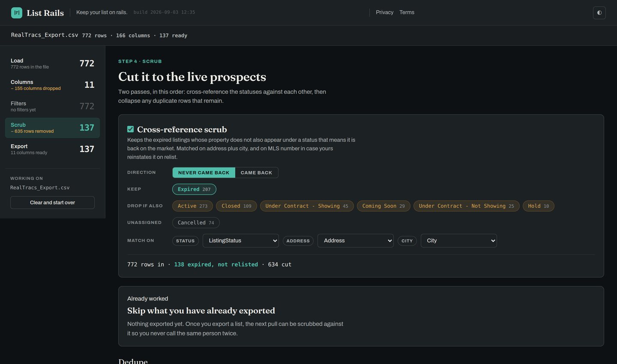The image size is (617, 364).
Task: Open the Privacy link
Action: pyautogui.click(x=384, y=12)
